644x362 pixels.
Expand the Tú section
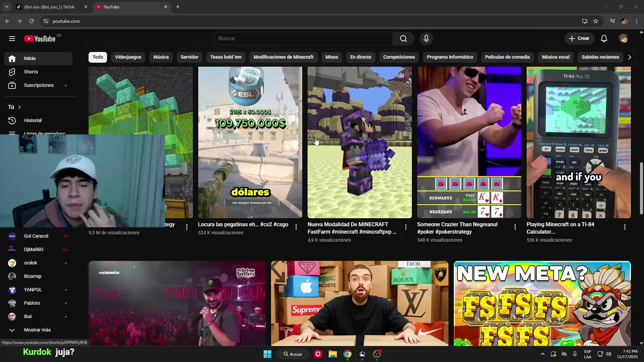coord(15,107)
